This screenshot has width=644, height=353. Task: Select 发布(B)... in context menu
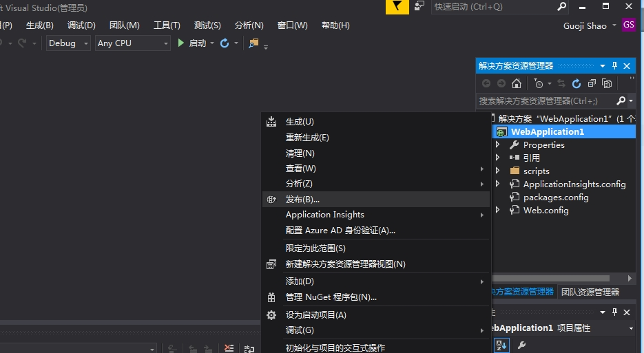[x=376, y=200]
